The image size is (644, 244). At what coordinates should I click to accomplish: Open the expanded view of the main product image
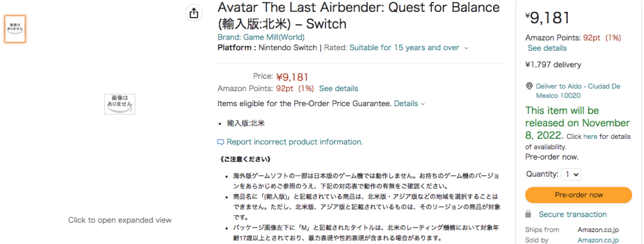pyautogui.click(x=119, y=104)
